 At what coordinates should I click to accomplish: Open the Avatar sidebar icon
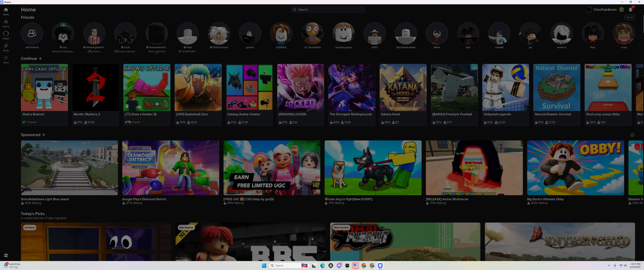[6, 34]
